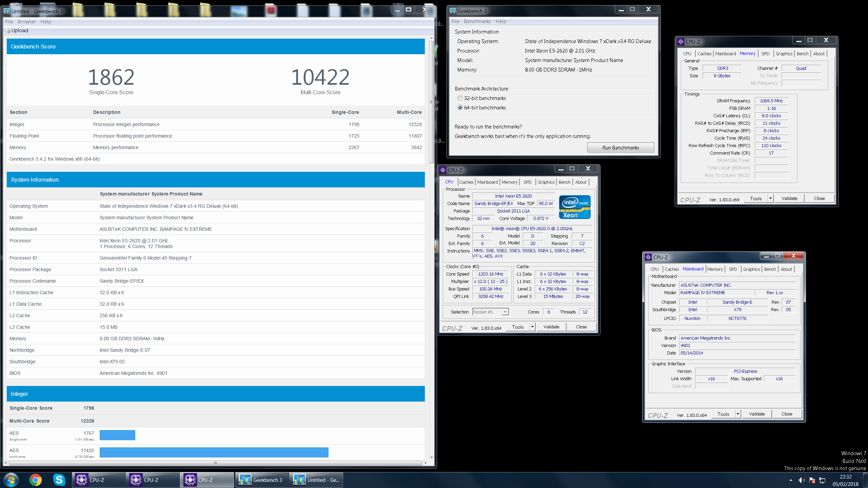Open CPU tab in CPU-Z Mainboard window

pos(654,269)
